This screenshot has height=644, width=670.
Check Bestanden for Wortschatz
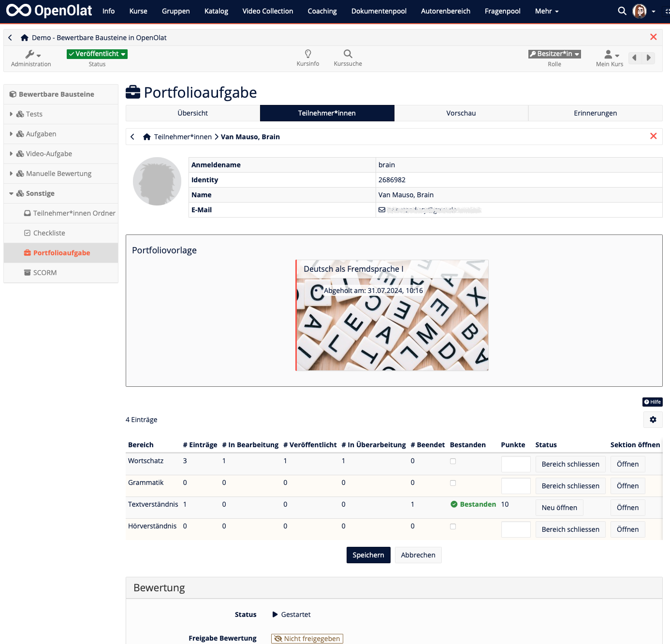[453, 461]
